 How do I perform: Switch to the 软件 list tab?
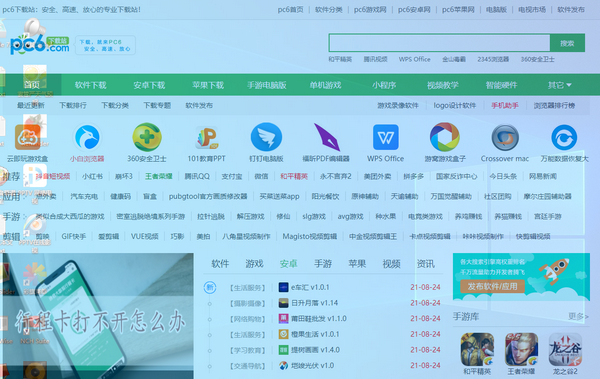point(220,263)
